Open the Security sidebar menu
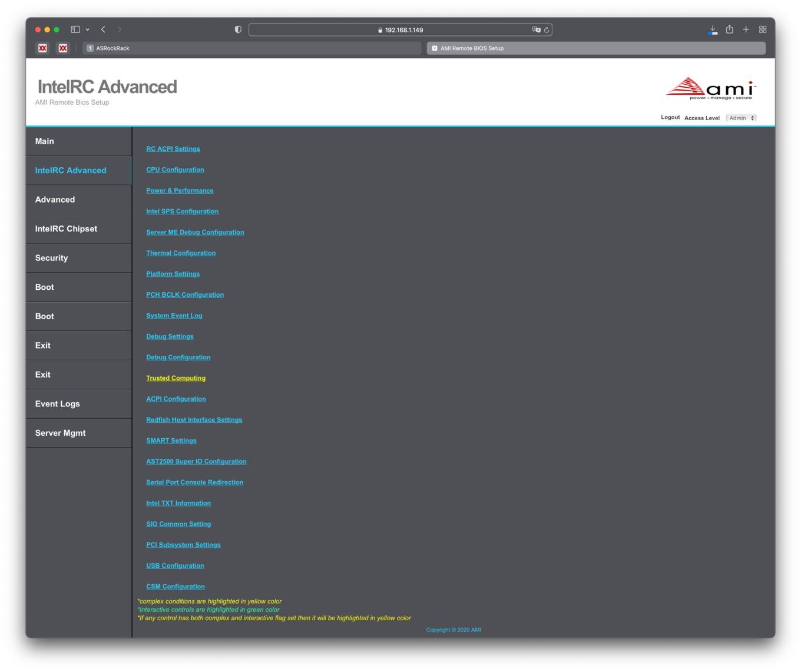Screen dimensions: 801x672 click(78, 258)
